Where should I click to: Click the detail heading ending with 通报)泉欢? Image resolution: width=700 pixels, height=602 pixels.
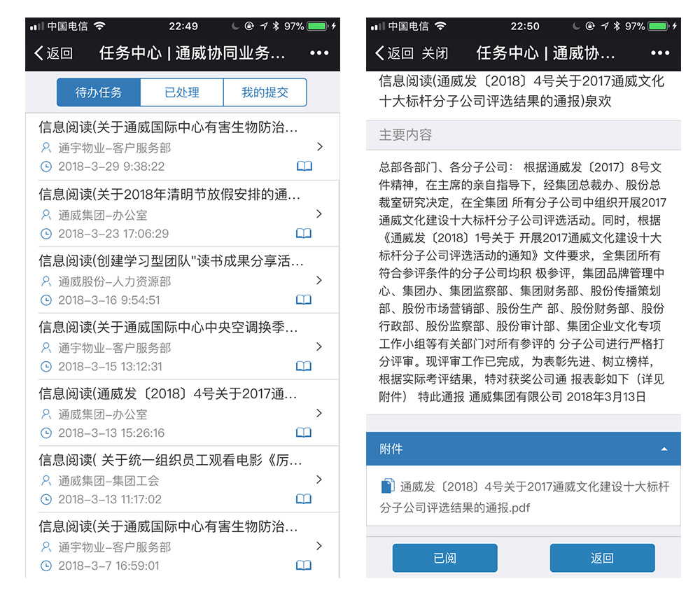click(521, 91)
